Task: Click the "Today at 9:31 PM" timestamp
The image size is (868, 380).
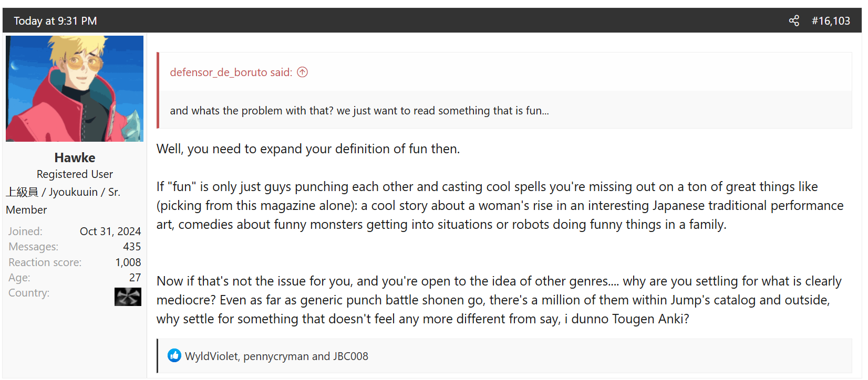Action: [x=55, y=21]
